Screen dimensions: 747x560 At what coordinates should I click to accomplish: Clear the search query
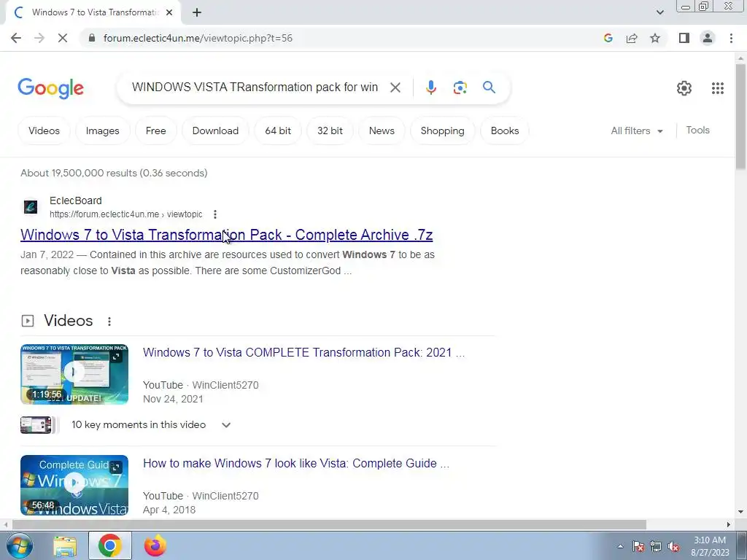(395, 87)
